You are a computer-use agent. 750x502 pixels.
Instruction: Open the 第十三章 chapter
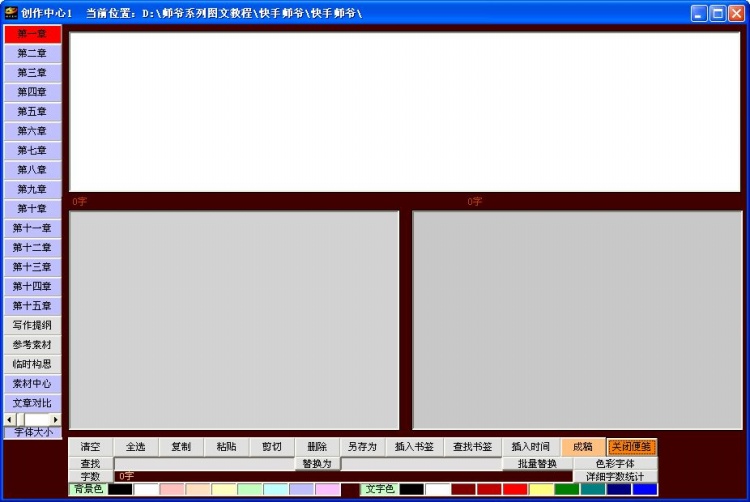click(x=33, y=267)
